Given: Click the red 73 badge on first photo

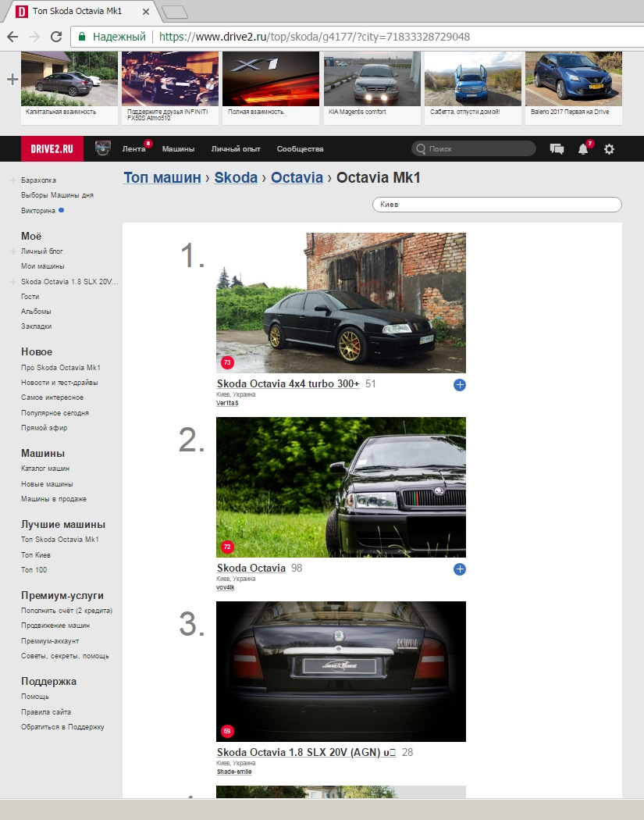Looking at the screenshot, I should (x=227, y=362).
